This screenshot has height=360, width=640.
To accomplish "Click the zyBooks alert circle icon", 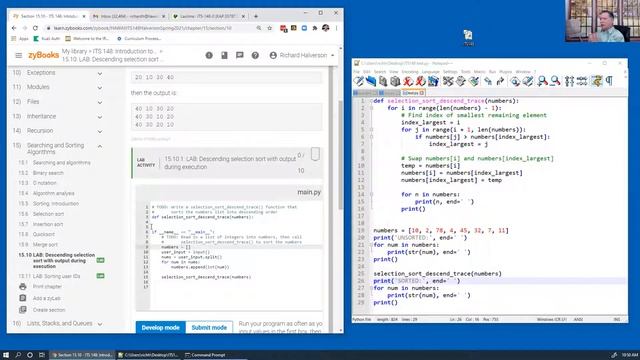I will click(x=209, y=55).
